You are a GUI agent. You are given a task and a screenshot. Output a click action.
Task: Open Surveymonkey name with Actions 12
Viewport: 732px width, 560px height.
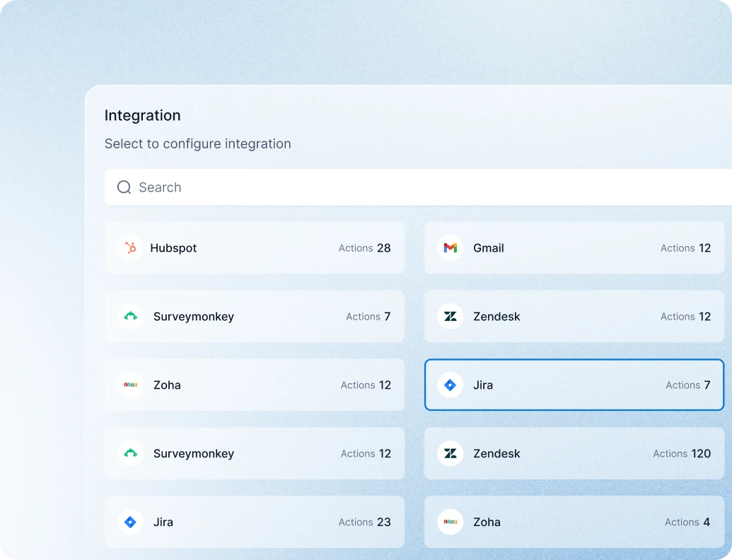194,453
